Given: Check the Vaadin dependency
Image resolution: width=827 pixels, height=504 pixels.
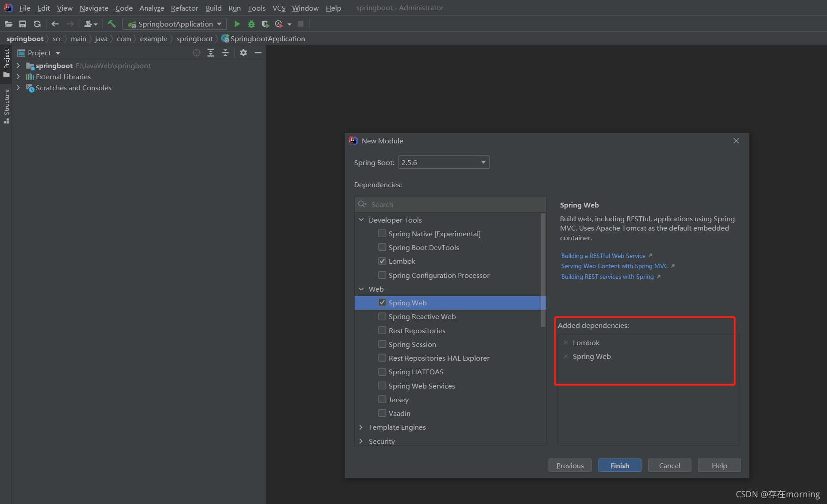Looking at the screenshot, I should (x=382, y=413).
